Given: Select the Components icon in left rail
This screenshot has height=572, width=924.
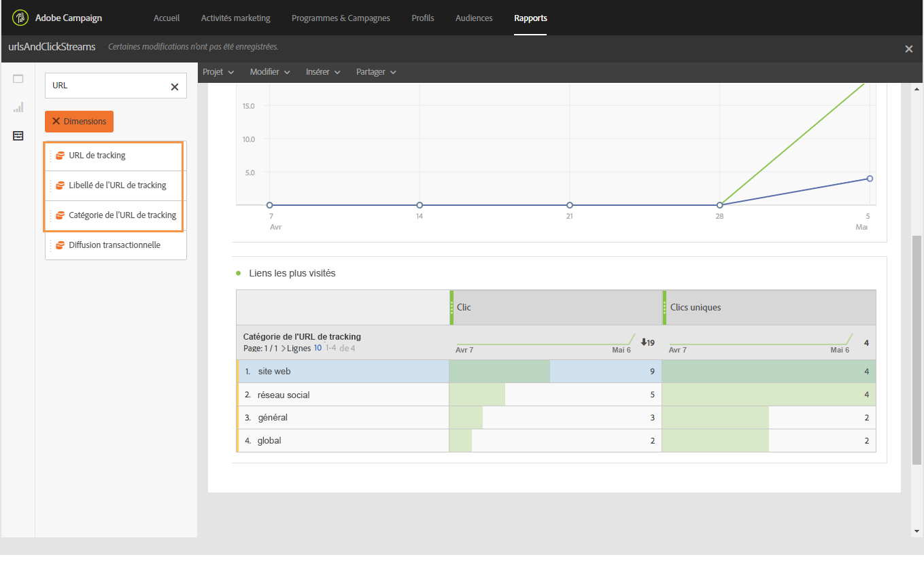Looking at the screenshot, I should pyautogui.click(x=18, y=136).
